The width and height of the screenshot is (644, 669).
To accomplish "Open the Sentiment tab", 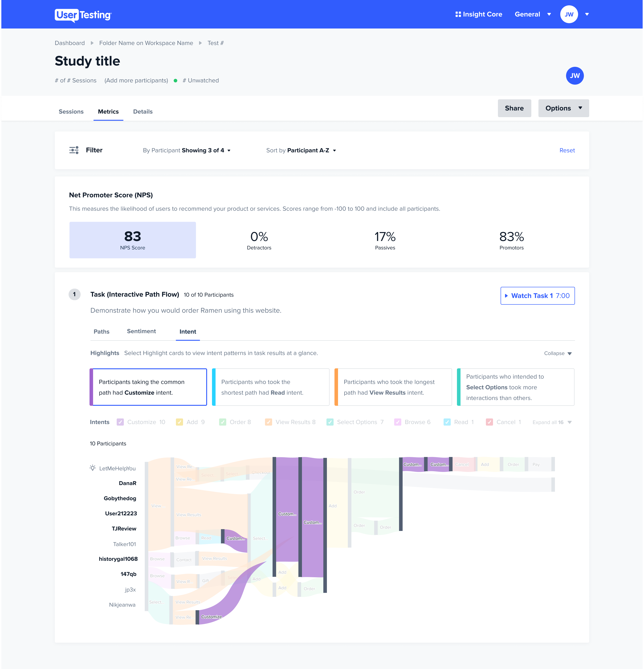I will [141, 331].
